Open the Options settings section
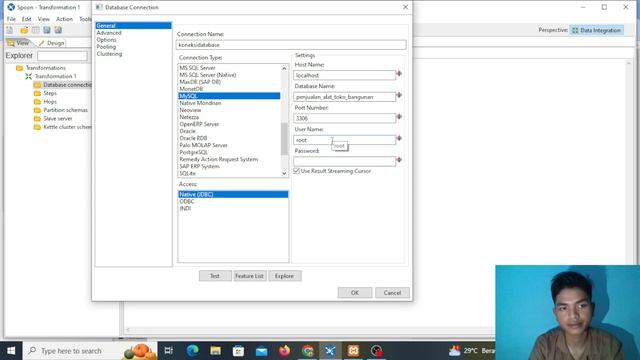Image resolution: width=640 pixels, height=360 pixels. coord(106,40)
